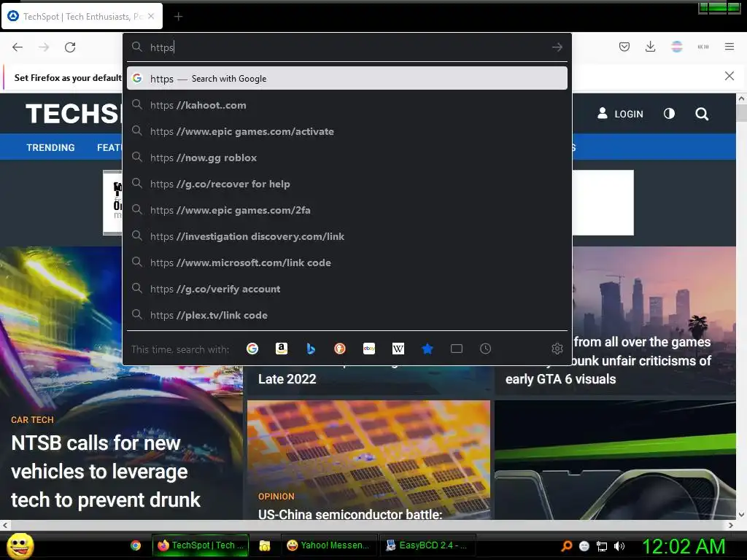
Task: Click the horizontal scrollbar right arrow
Action: (731, 525)
